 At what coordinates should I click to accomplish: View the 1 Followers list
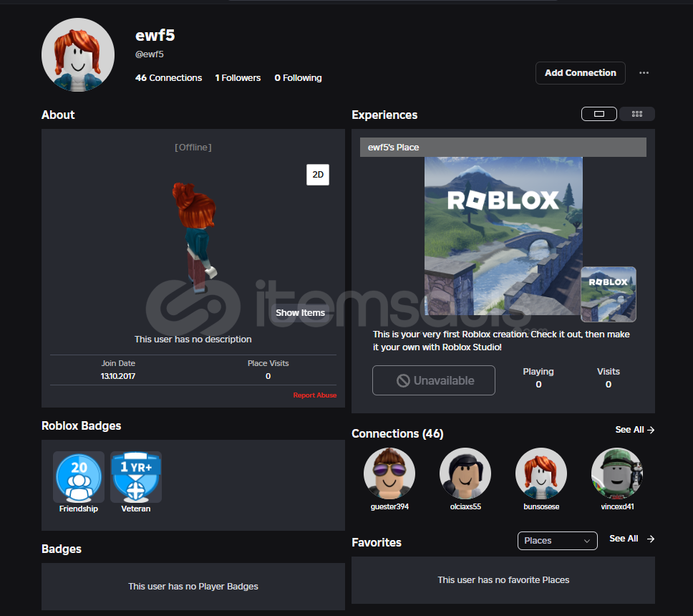[x=238, y=78]
